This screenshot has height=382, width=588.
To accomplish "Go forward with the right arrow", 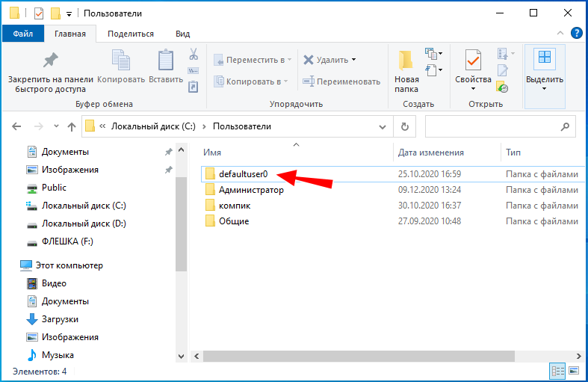I will [x=38, y=126].
